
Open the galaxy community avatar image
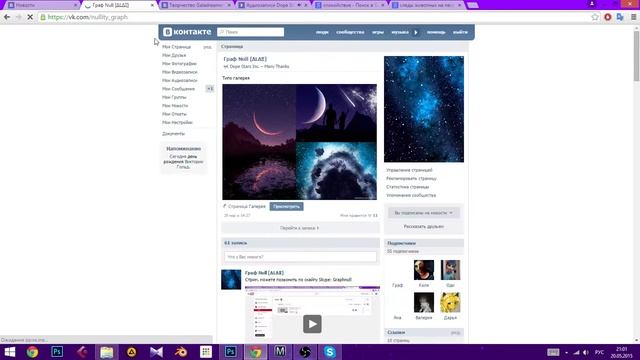(x=424, y=109)
